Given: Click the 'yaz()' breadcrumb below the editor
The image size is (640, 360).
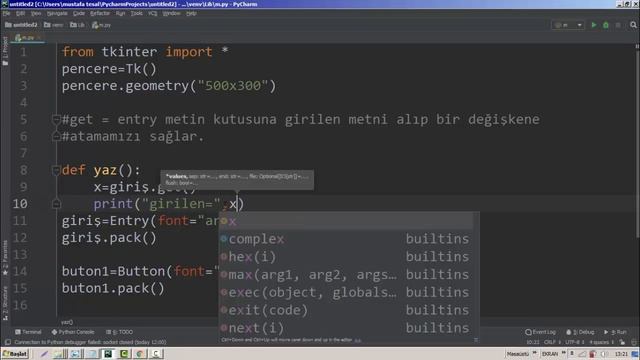Looking at the screenshot, I should [67, 322].
